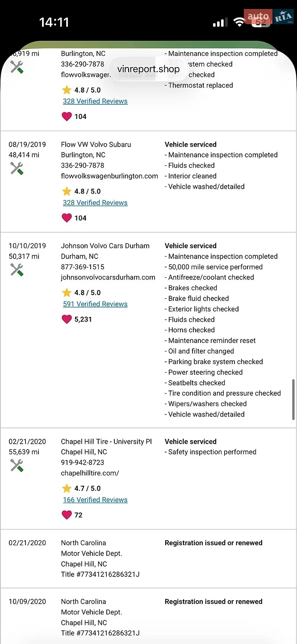Tap the heart icon in 08/19/2019 entry
This screenshot has width=297, height=644.
pyautogui.click(x=67, y=218)
